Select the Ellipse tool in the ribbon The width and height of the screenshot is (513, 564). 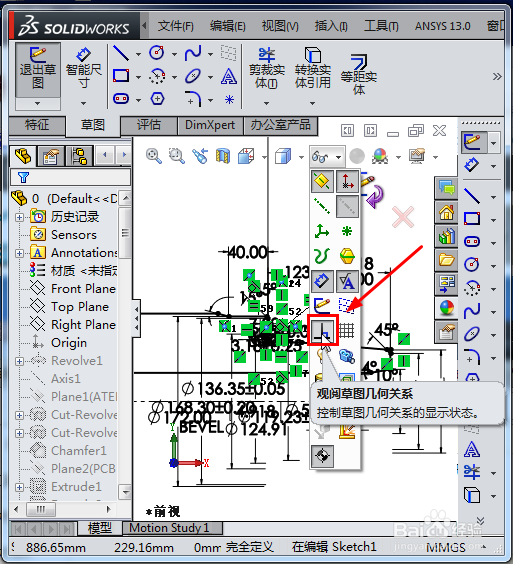(x=193, y=76)
